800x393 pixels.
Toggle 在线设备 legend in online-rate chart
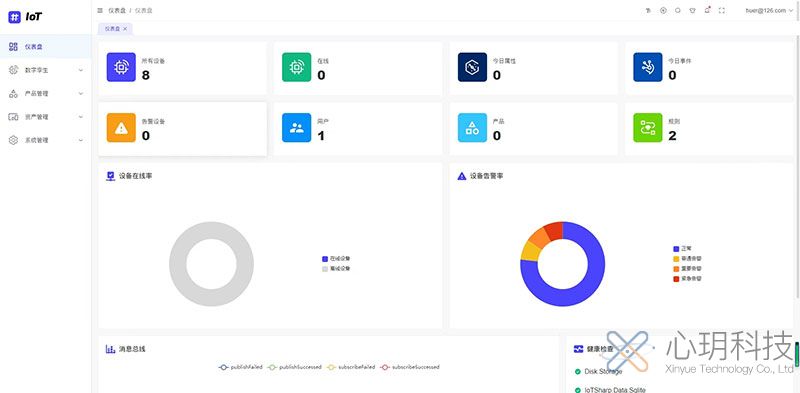pos(336,259)
